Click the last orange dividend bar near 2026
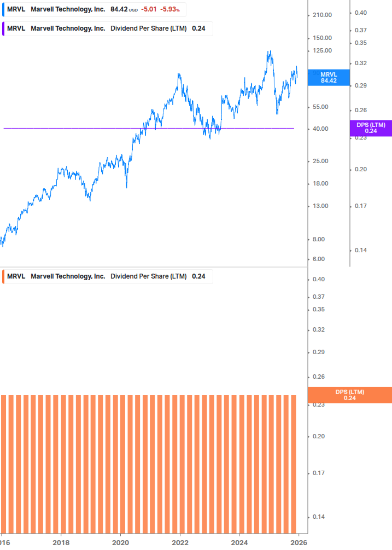392x550 pixels. click(x=294, y=464)
